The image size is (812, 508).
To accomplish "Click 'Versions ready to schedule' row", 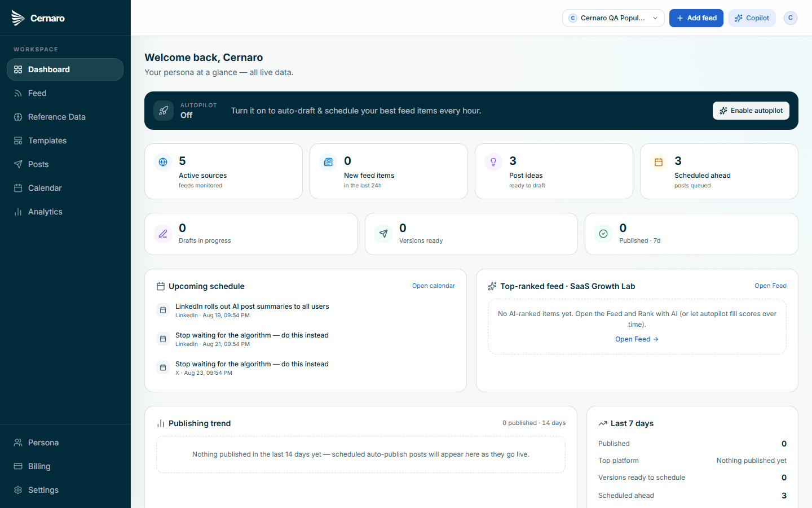I will 692,478.
